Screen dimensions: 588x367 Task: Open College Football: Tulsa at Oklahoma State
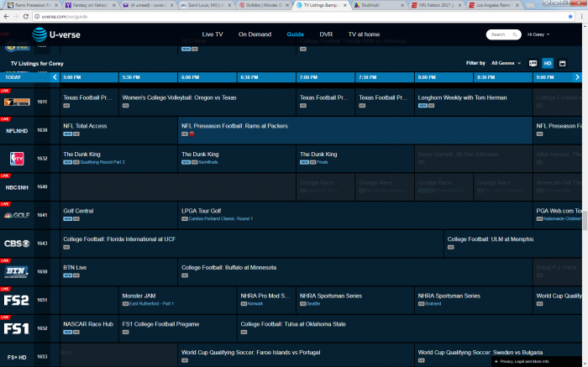pos(410,328)
